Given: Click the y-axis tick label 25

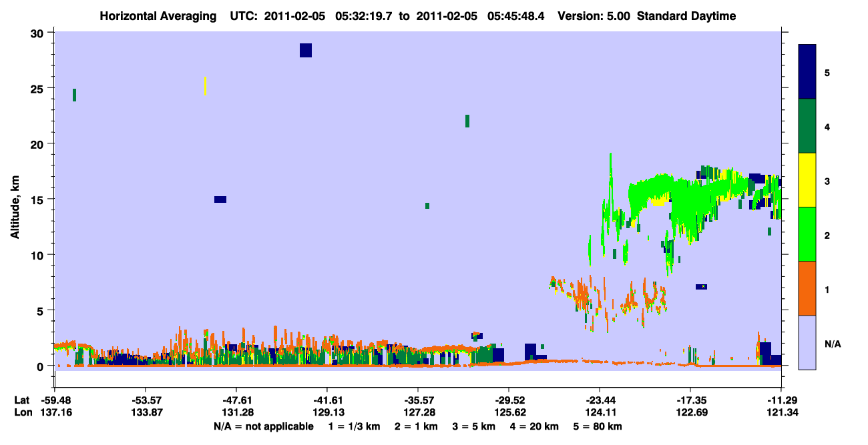Looking at the screenshot, I should pyautogui.click(x=39, y=88).
